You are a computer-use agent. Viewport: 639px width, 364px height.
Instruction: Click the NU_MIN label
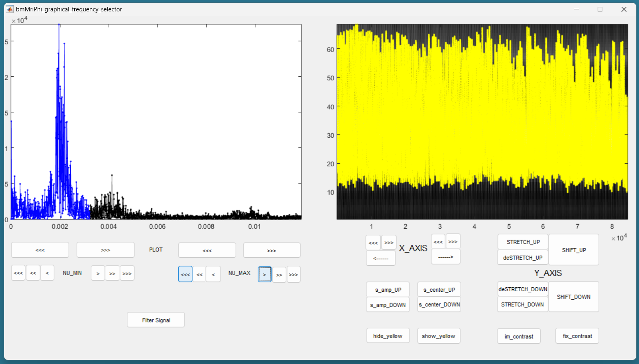pyautogui.click(x=72, y=273)
